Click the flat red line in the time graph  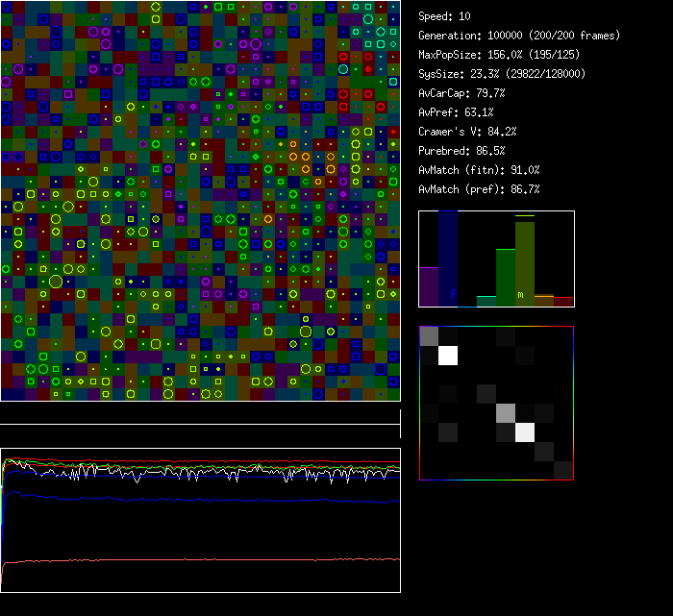[x=200, y=559]
